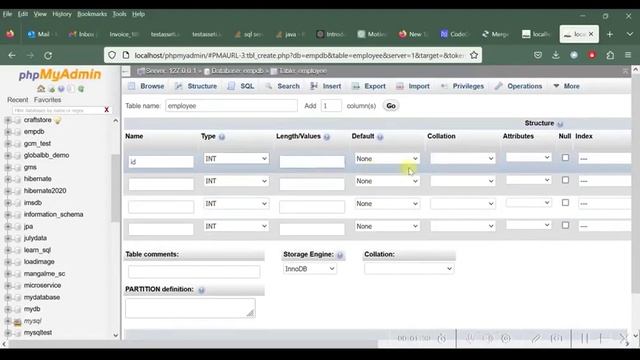
Task: Click the Storage Engine help icon
Action: tap(340, 255)
